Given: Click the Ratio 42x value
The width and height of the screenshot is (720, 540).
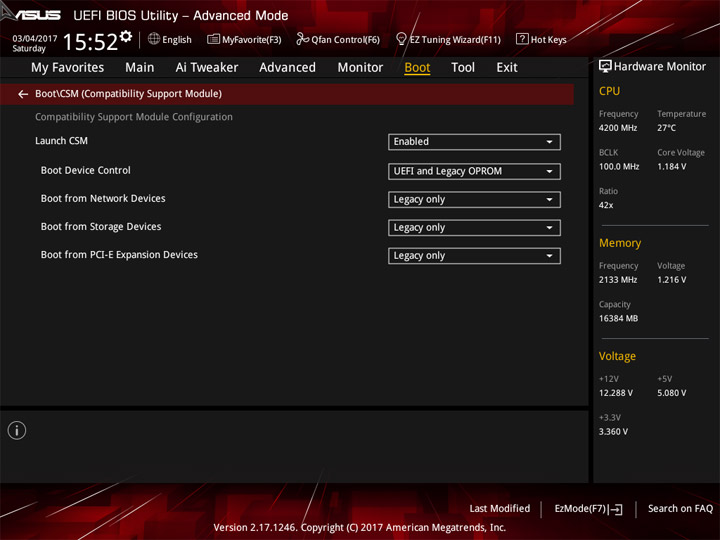Looking at the screenshot, I should (606, 205).
